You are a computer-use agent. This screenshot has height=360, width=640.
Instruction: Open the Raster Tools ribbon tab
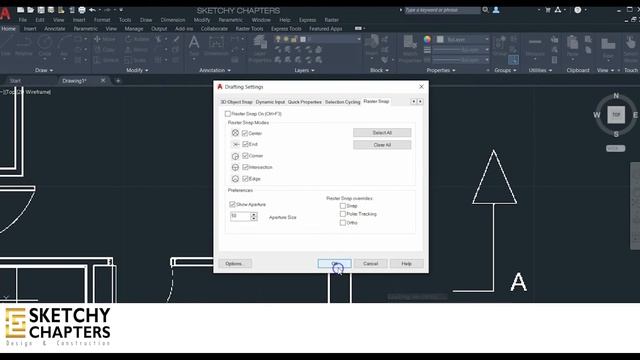click(x=249, y=29)
